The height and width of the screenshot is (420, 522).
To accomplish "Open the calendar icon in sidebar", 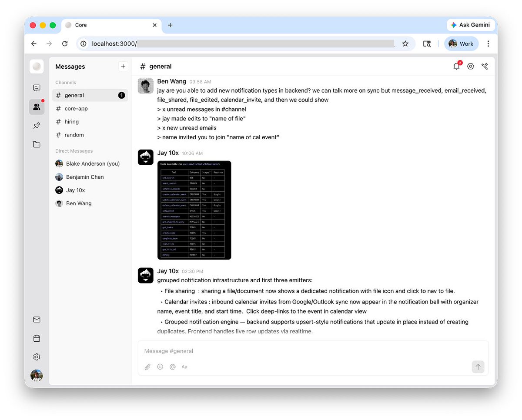I will (x=37, y=338).
